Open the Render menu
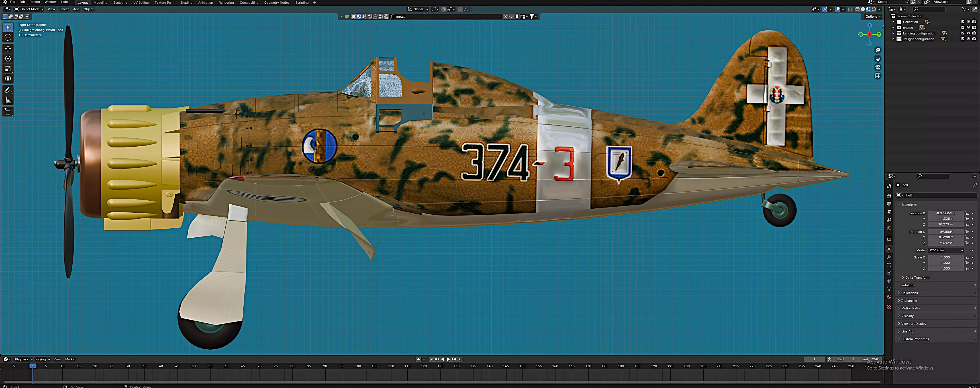 (x=35, y=2)
